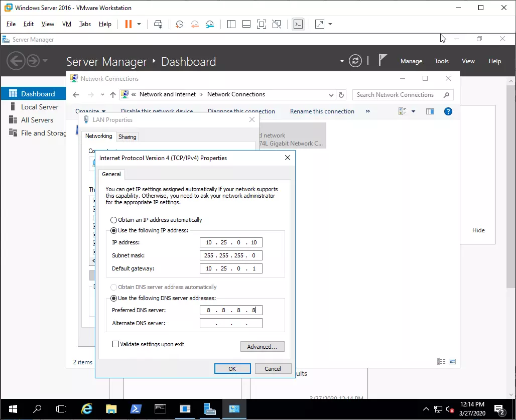Click the VMware take snapshot icon
Screen dimensions: 516x420
click(x=180, y=24)
